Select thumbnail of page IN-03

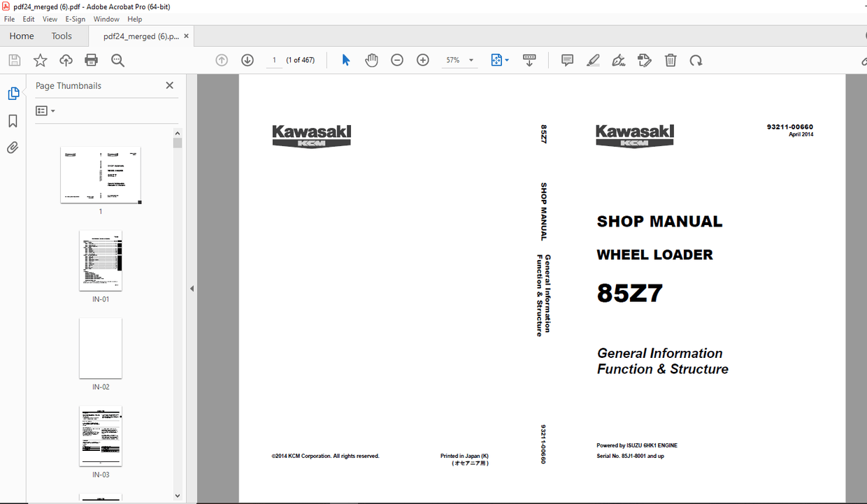[100, 436]
